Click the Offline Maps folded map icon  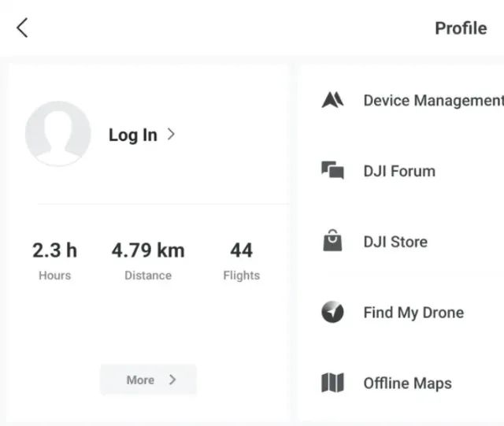[332, 383]
